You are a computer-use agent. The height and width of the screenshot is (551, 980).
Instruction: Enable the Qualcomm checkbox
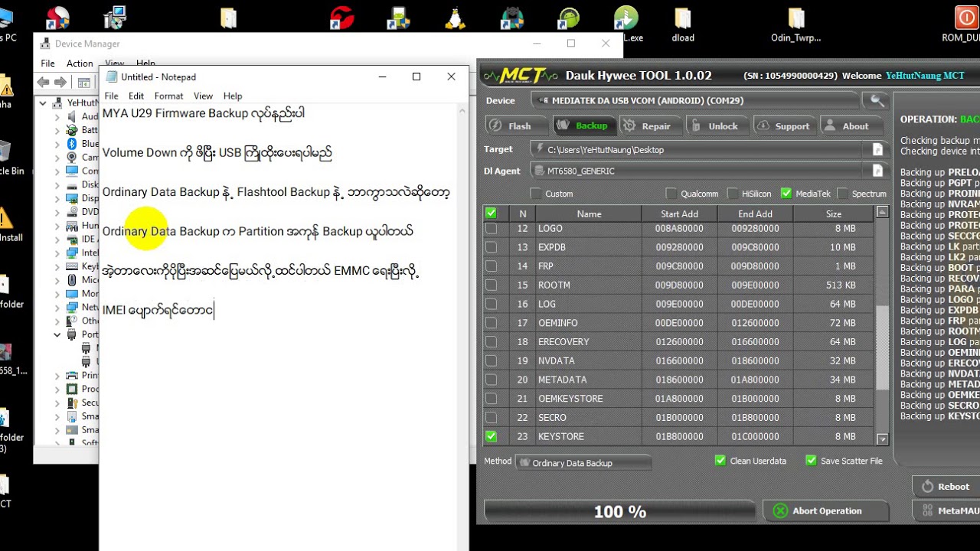pyautogui.click(x=671, y=194)
